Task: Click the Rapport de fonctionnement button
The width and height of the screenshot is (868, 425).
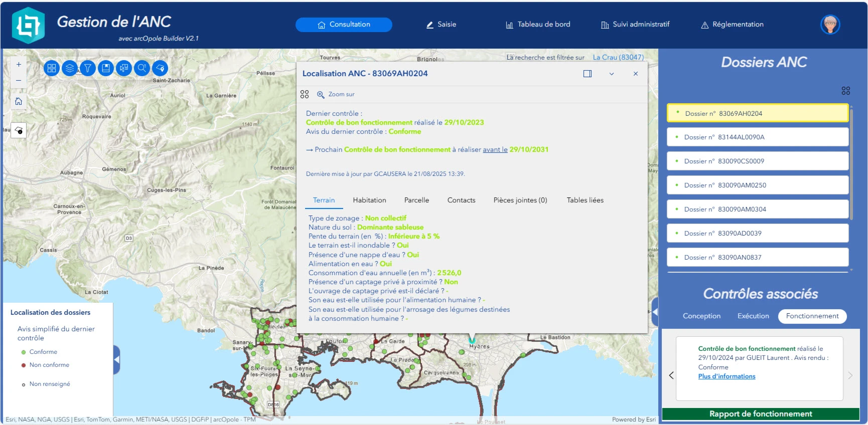Action: click(760, 414)
